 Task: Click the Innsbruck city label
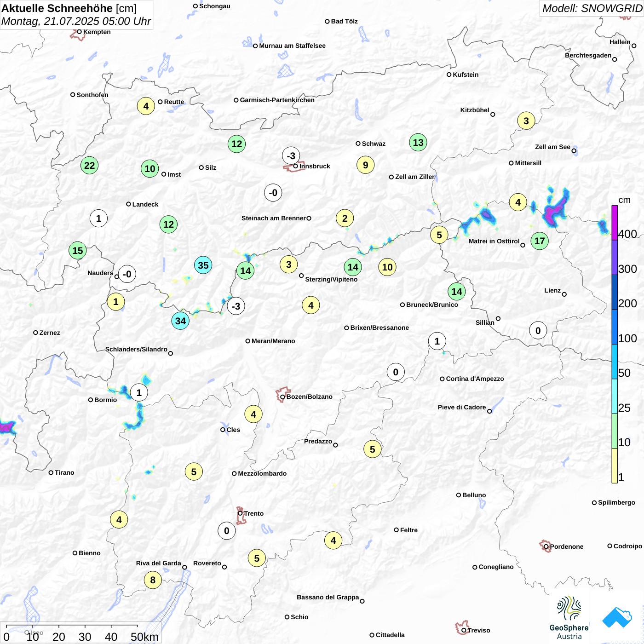(x=315, y=166)
